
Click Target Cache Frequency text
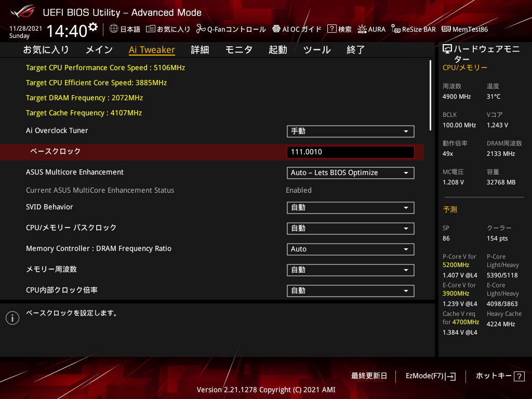pos(84,113)
